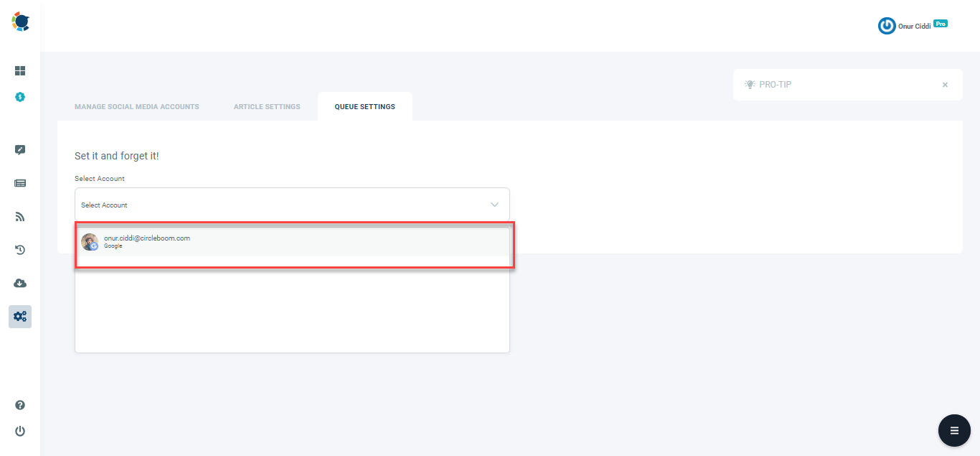This screenshot has height=456, width=980.
Task: Click the lightbulb icon beside PRO-TIP
Action: pos(749,84)
